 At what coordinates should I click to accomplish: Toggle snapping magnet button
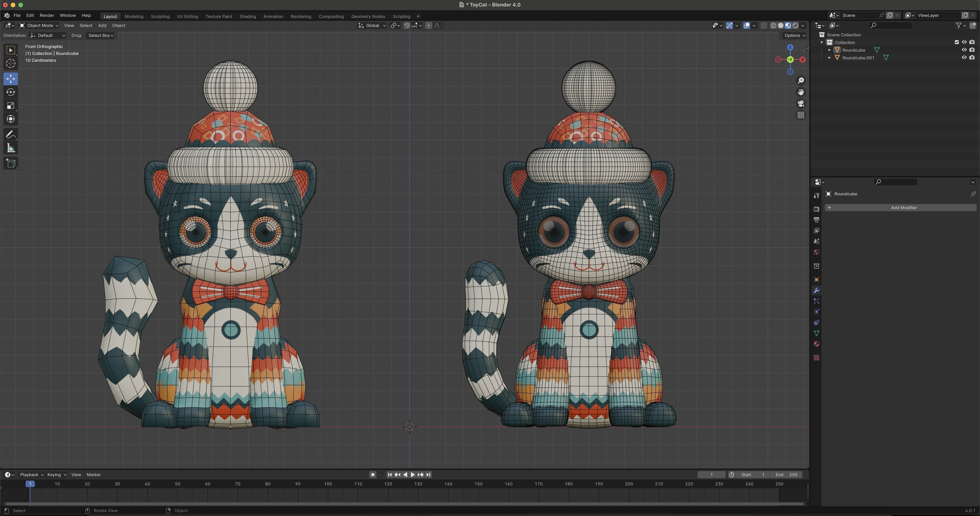click(x=407, y=25)
